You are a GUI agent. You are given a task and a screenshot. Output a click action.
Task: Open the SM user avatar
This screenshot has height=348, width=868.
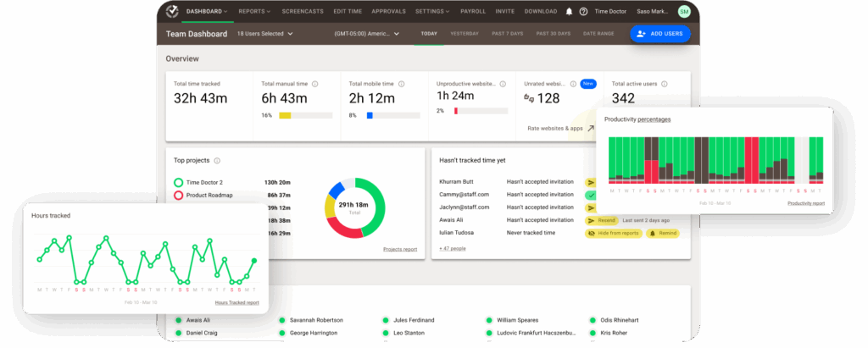tap(684, 12)
